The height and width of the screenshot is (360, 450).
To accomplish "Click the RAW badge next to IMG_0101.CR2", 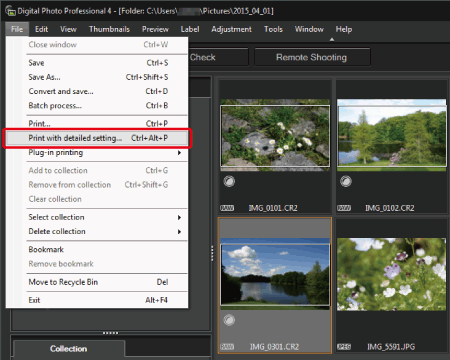I will click(x=227, y=208).
